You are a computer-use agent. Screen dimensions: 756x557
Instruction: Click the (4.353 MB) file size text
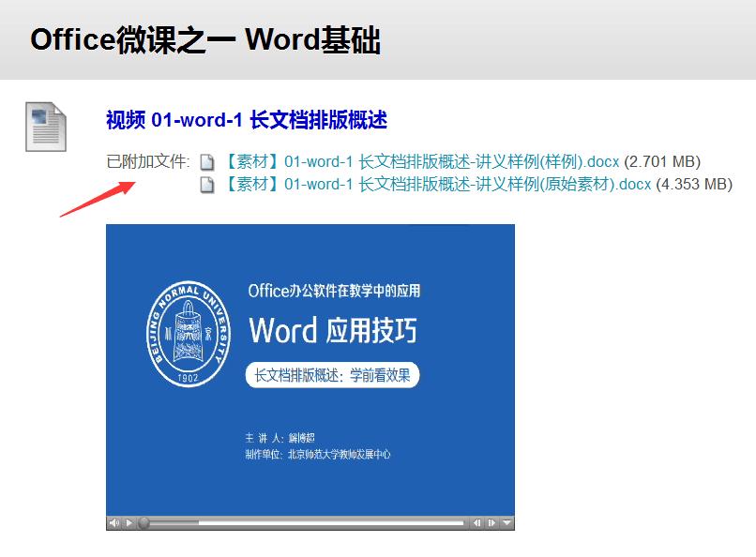[694, 184]
